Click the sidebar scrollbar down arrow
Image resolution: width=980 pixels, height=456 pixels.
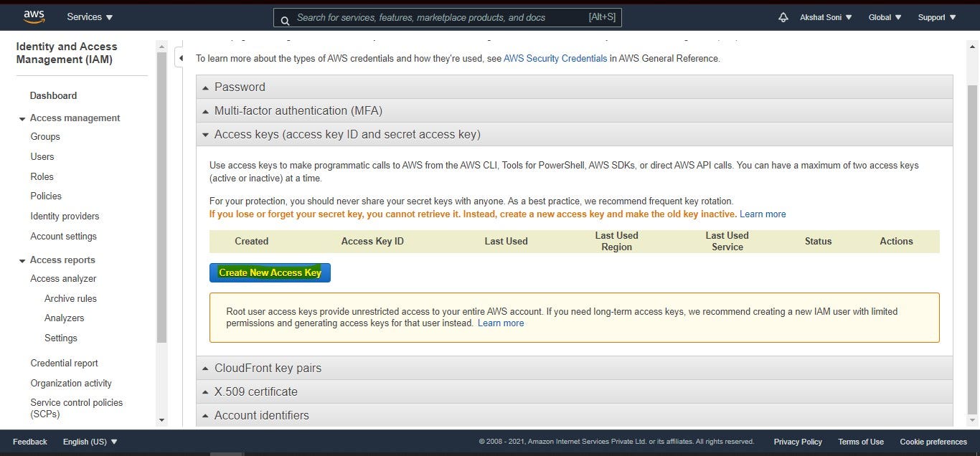point(161,420)
